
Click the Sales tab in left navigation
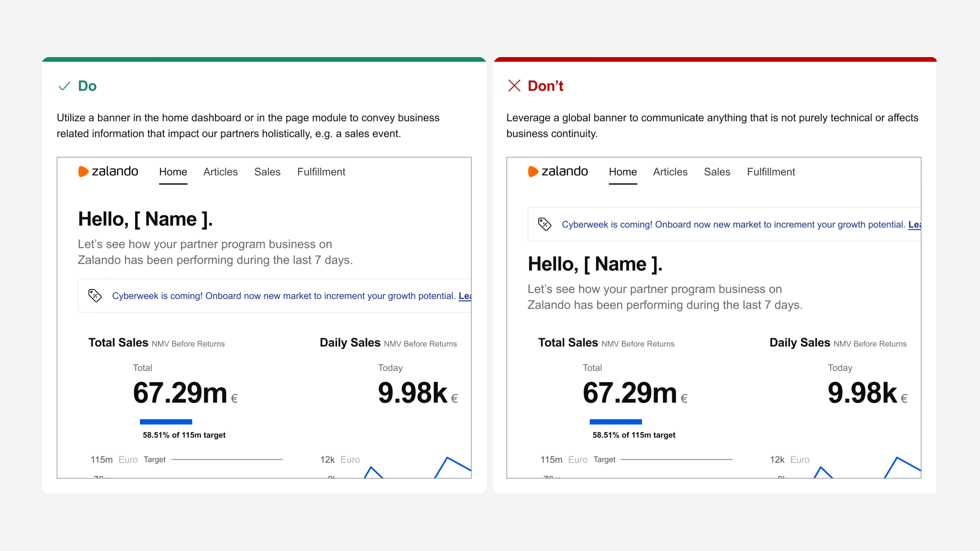pyautogui.click(x=267, y=171)
